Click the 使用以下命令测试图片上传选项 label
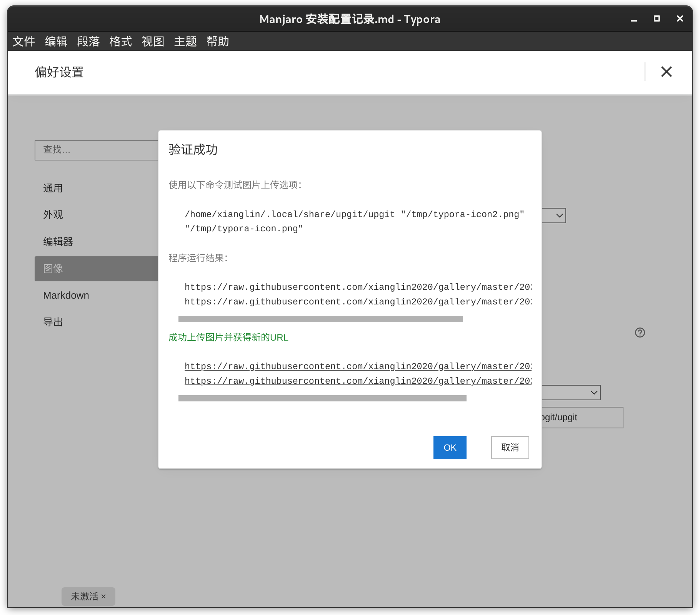Image resolution: width=700 pixels, height=615 pixels. coord(235,185)
